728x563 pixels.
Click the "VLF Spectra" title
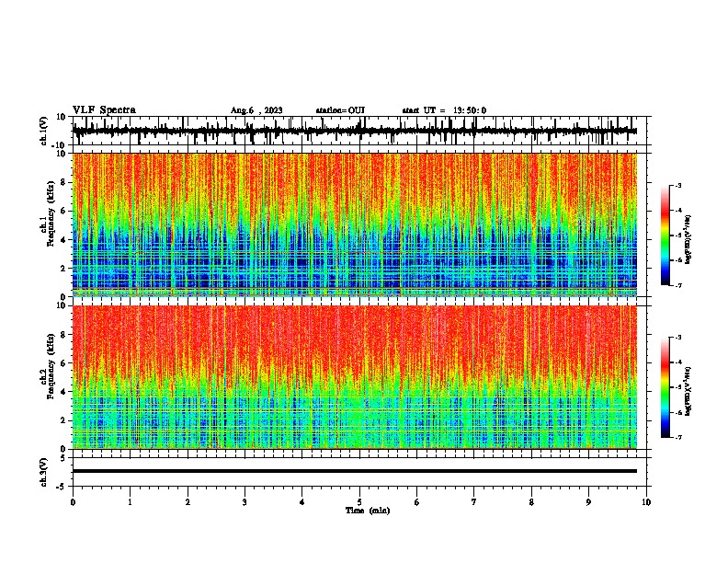point(104,110)
